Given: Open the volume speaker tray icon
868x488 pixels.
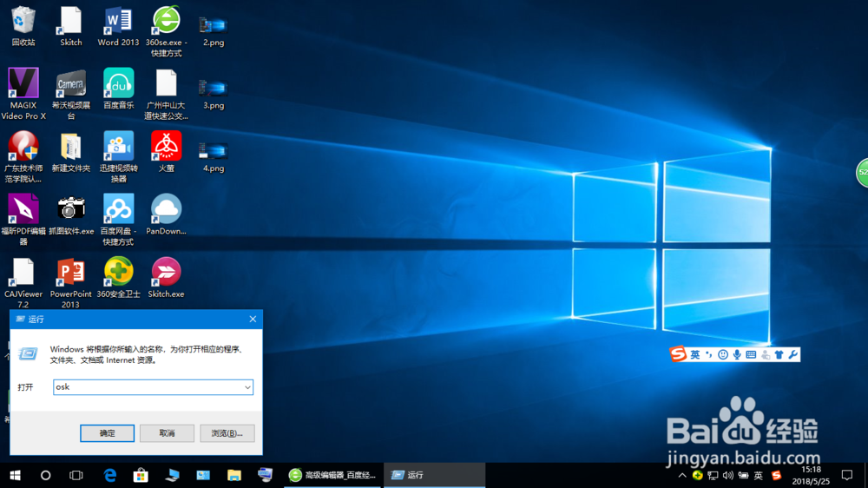Looking at the screenshot, I should click(728, 475).
